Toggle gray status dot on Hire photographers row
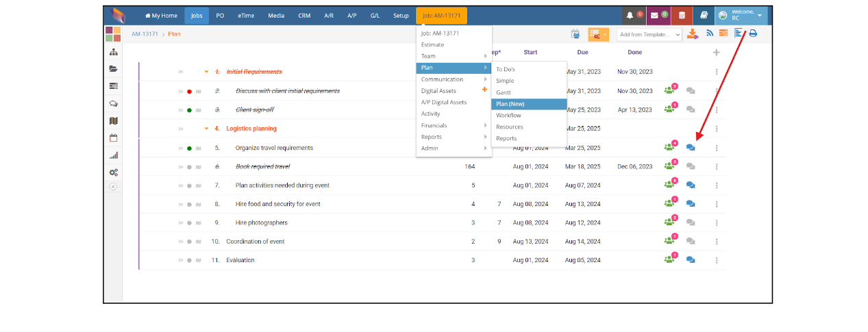The image size is (868, 332). point(189,223)
